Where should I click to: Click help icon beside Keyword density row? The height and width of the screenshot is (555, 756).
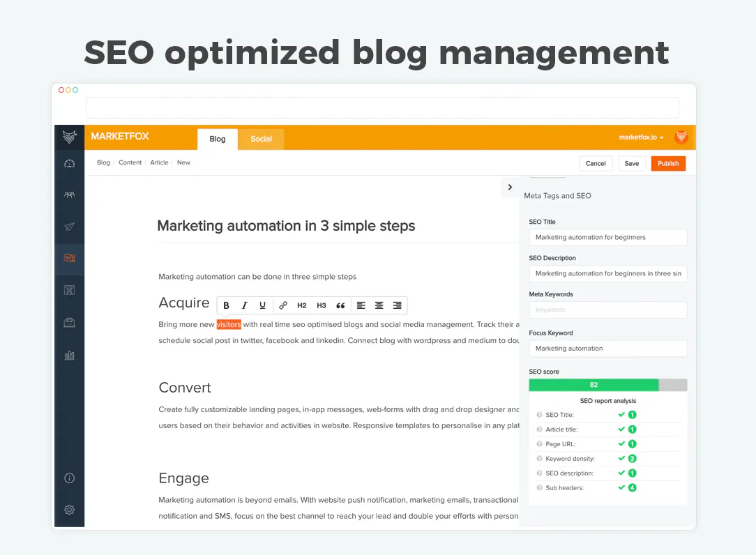pyautogui.click(x=539, y=459)
